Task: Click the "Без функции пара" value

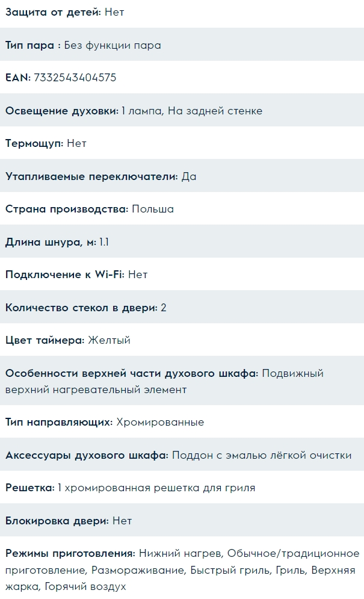Action: pyautogui.click(x=113, y=45)
